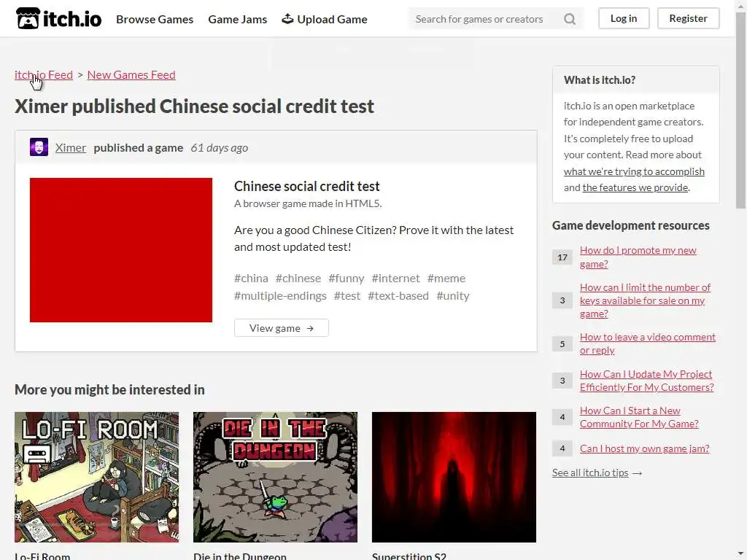Viewport: 747px width, 560px height.
Task: Open Superstition S2 game thumbnail
Action: tap(454, 477)
